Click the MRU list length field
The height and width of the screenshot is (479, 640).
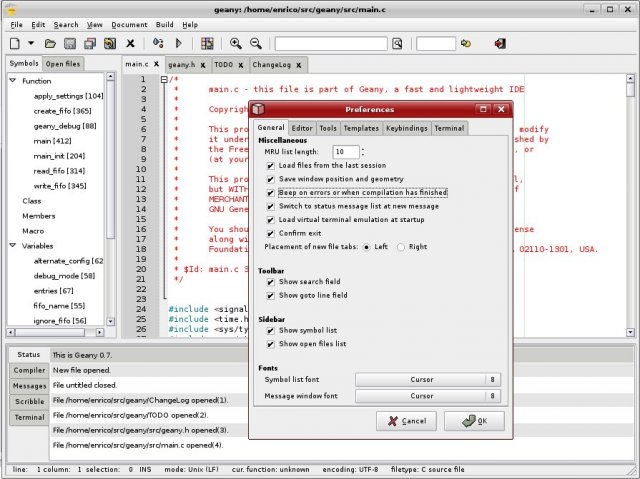coord(346,152)
